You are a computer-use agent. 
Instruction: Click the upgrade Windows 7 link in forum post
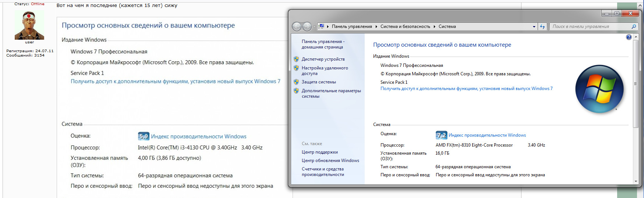click(x=176, y=81)
